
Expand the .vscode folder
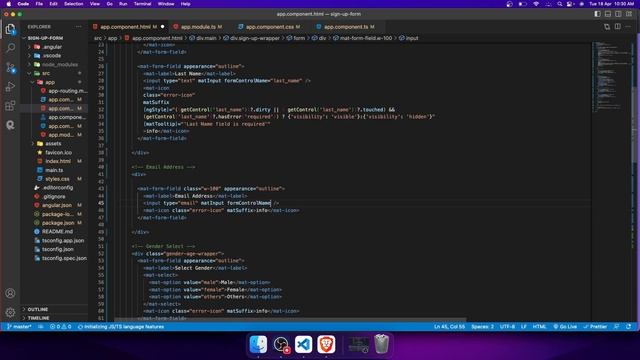pyautogui.click(x=52, y=56)
